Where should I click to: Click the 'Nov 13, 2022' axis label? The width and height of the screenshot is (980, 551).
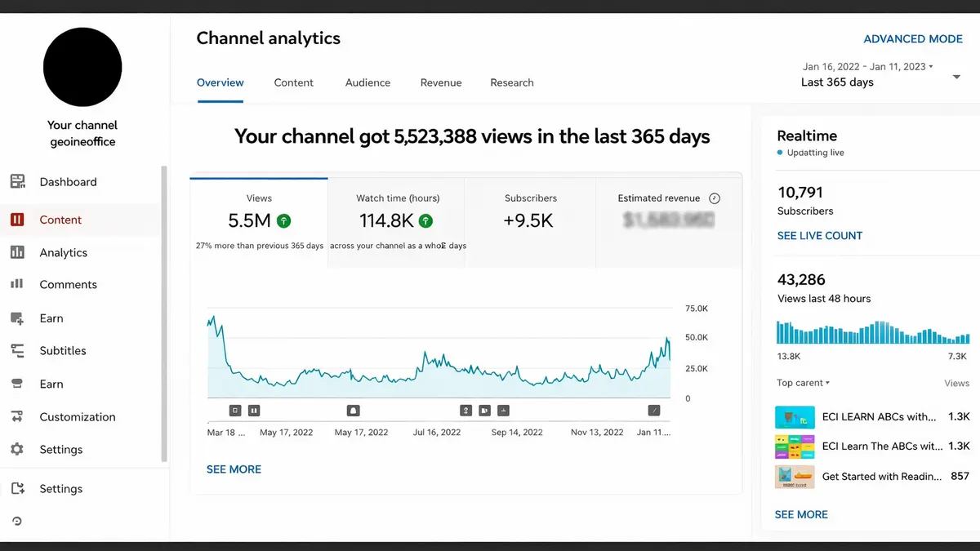pos(597,433)
